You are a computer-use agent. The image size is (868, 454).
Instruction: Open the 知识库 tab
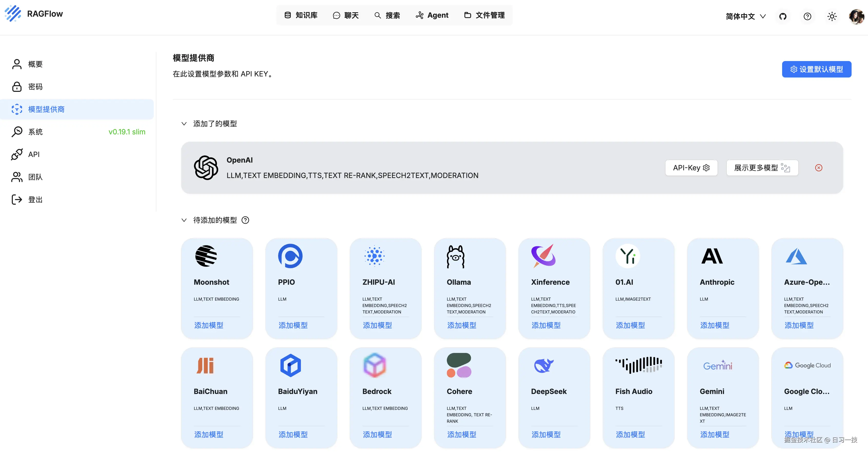point(301,15)
